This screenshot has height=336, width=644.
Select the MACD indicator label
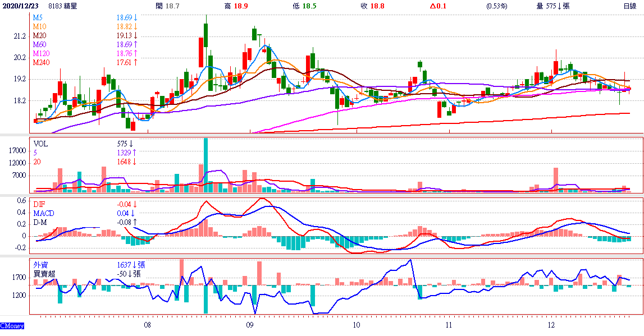[43, 213]
